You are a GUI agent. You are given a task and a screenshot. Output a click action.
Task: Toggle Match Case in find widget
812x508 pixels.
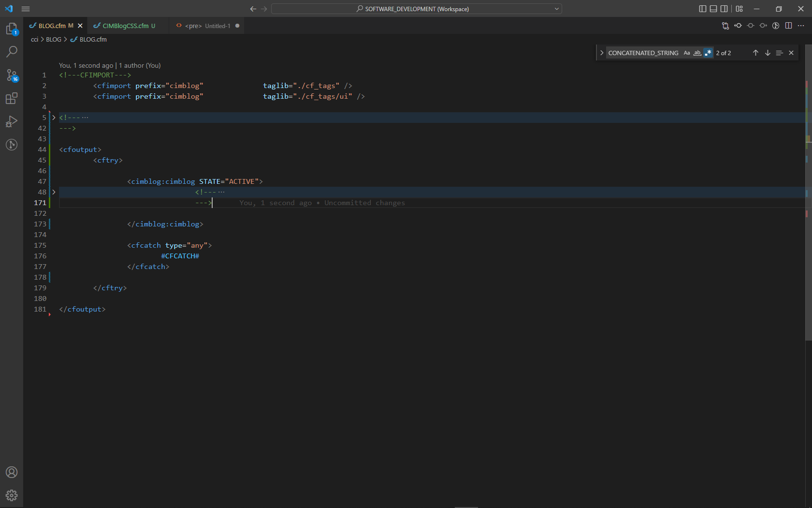(x=687, y=53)
